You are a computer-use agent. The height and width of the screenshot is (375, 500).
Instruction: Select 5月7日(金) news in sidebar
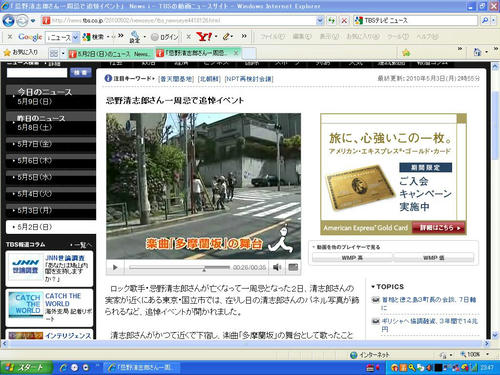[51, 144]
